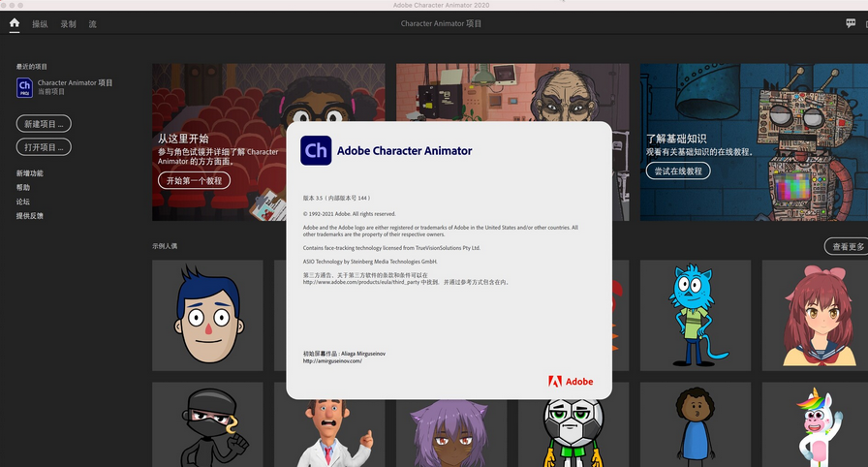The width and height of the screenshot is (868, 467).
Task: Click the 提供反馈 link
Action: click(29, 216)
